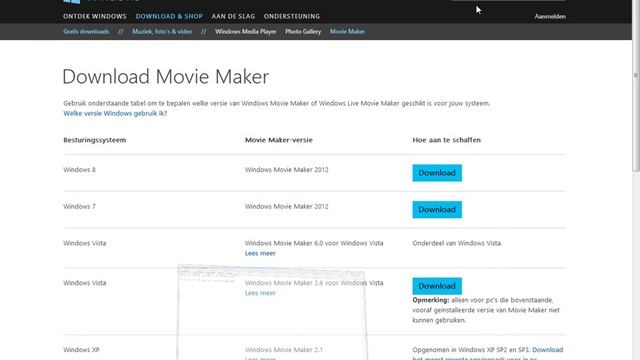Select the Photo Gallery tab
The width and height of the screenshot is (640, 360).
[x=303, y=31]
